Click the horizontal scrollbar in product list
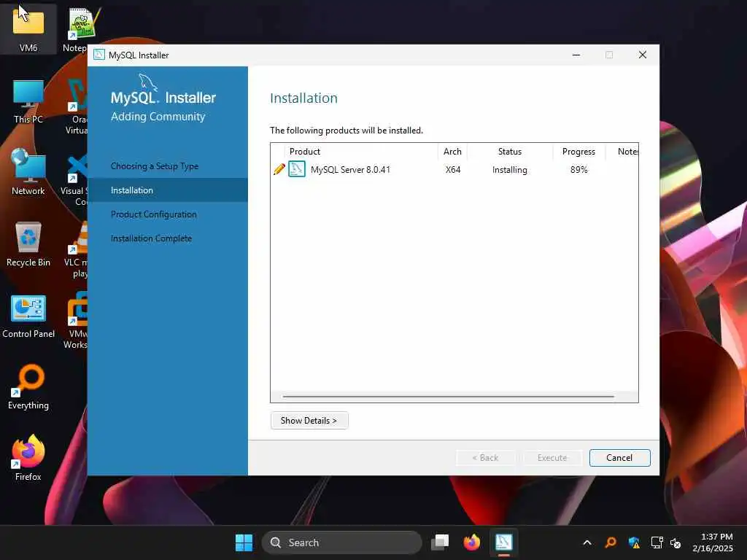This screenshot has width=747, height=560. (448, 396)
